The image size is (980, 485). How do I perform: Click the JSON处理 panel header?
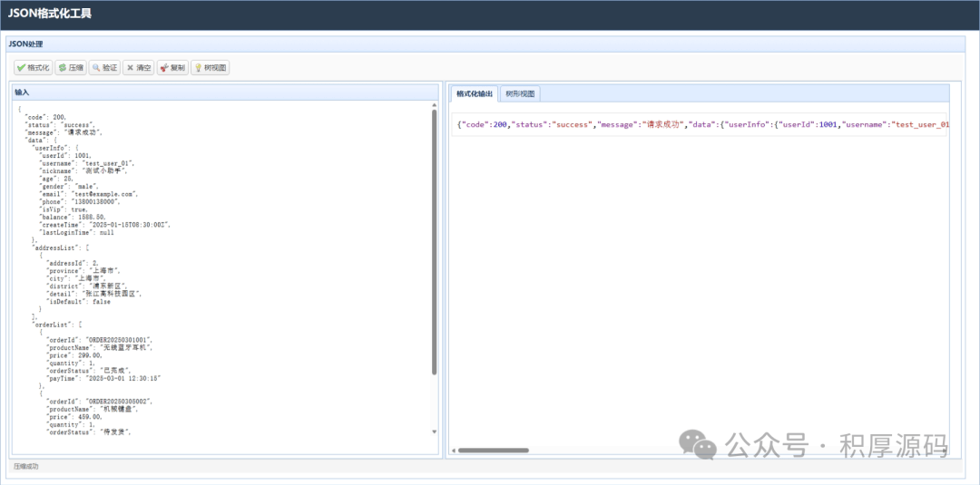25,44
